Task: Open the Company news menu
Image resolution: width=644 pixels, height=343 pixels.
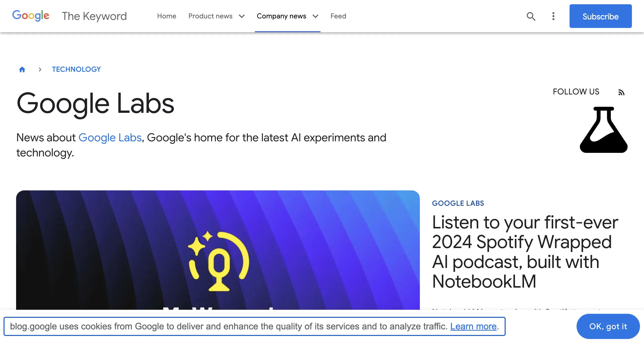Action: tap(281, 16)
